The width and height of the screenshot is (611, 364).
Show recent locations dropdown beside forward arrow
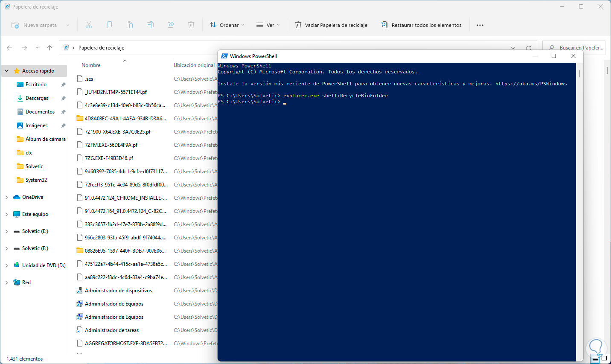click(x=37, y=48)
